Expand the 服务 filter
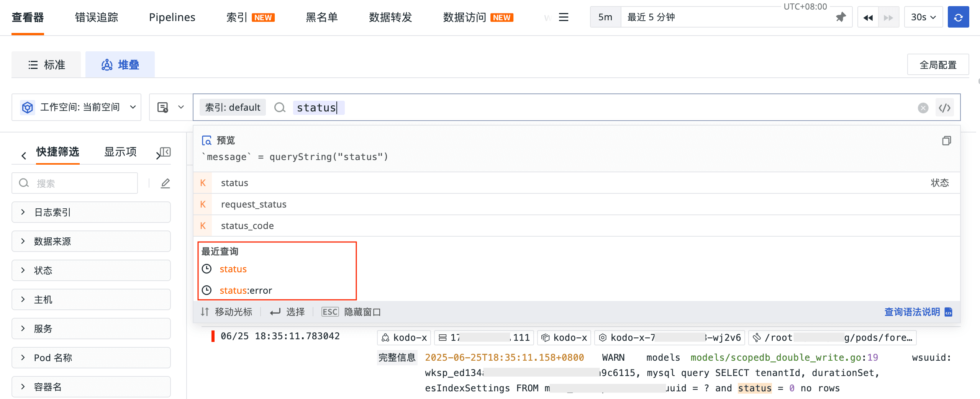 click(91, 329)
